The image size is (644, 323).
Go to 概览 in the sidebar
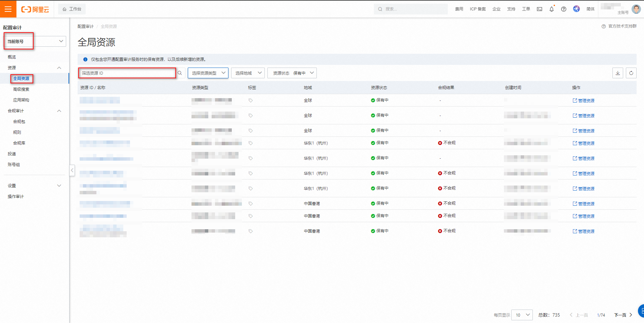pyautogui.click(x=12, y=57)
